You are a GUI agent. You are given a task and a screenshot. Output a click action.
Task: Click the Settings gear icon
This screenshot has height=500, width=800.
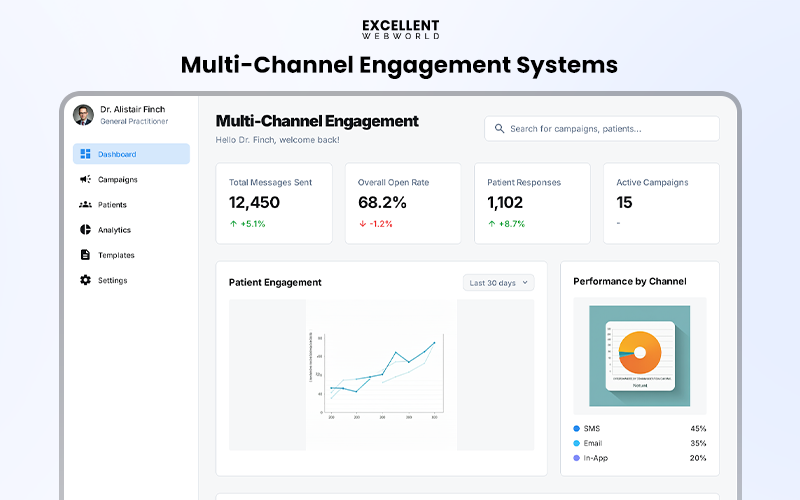(x=85, y=280)
